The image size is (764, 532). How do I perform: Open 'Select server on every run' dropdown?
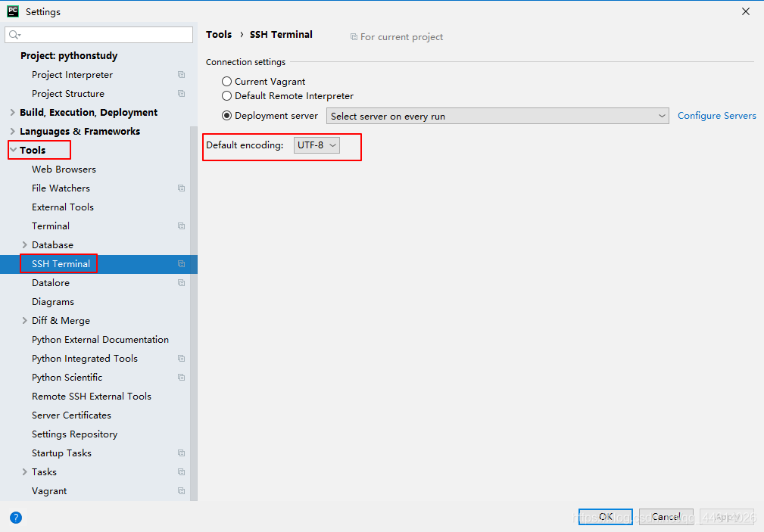coord(497,116)
